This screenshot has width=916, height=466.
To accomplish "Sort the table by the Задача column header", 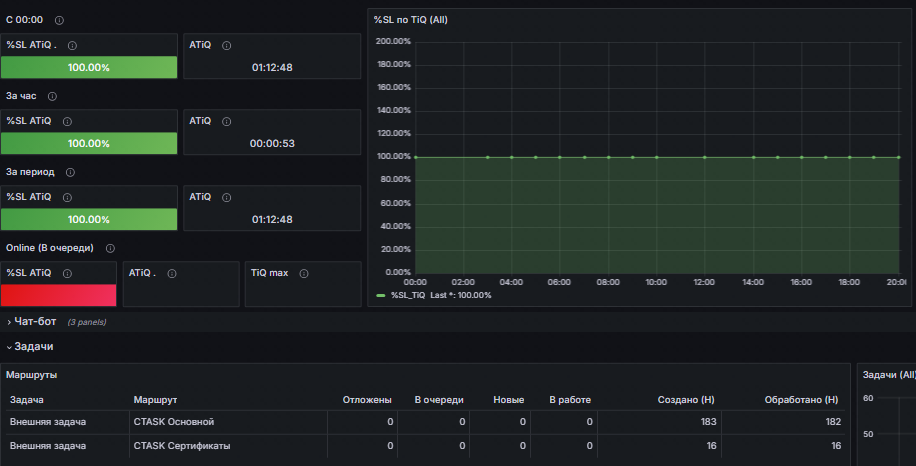I will pyautogui.click(x=27, y=400).
